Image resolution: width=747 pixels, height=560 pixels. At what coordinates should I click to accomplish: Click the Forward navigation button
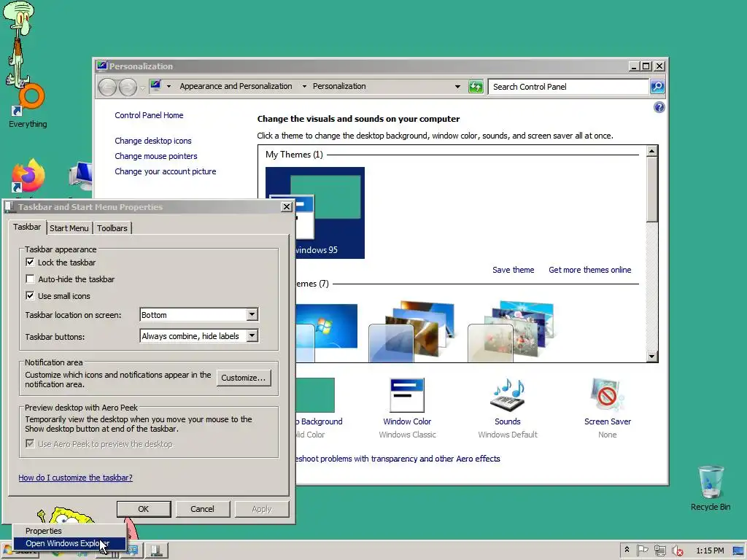128,87
